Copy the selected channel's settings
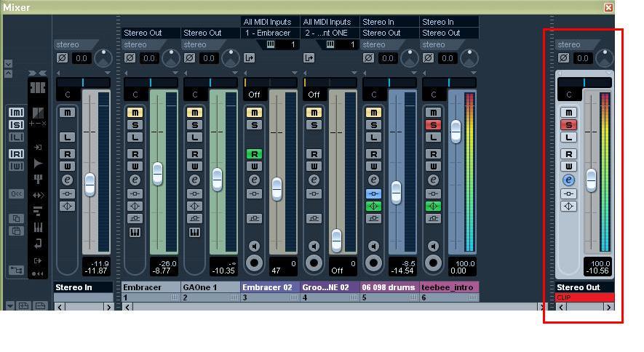This screenshot has height=352, width=644. (16, 218)
